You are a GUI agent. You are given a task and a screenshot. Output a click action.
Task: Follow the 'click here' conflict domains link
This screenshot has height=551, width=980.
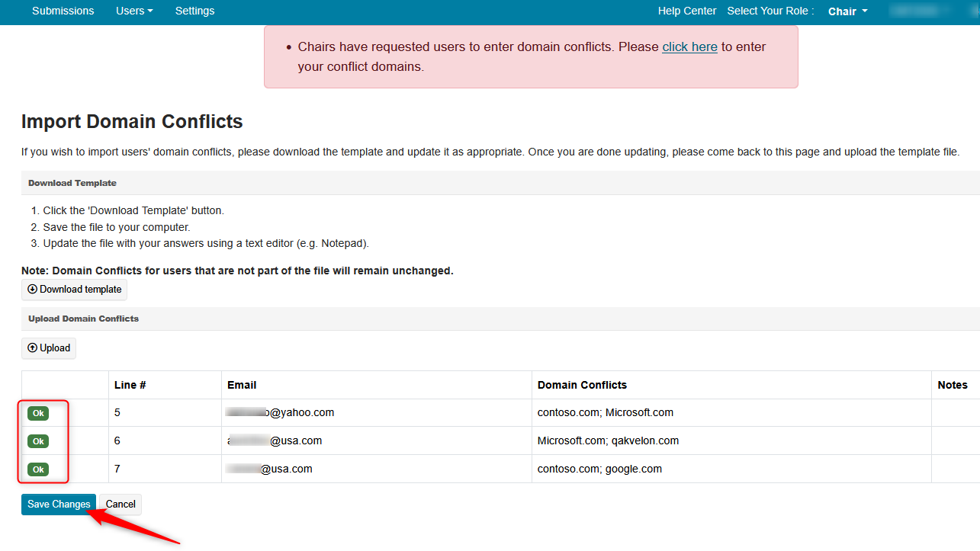689,46
